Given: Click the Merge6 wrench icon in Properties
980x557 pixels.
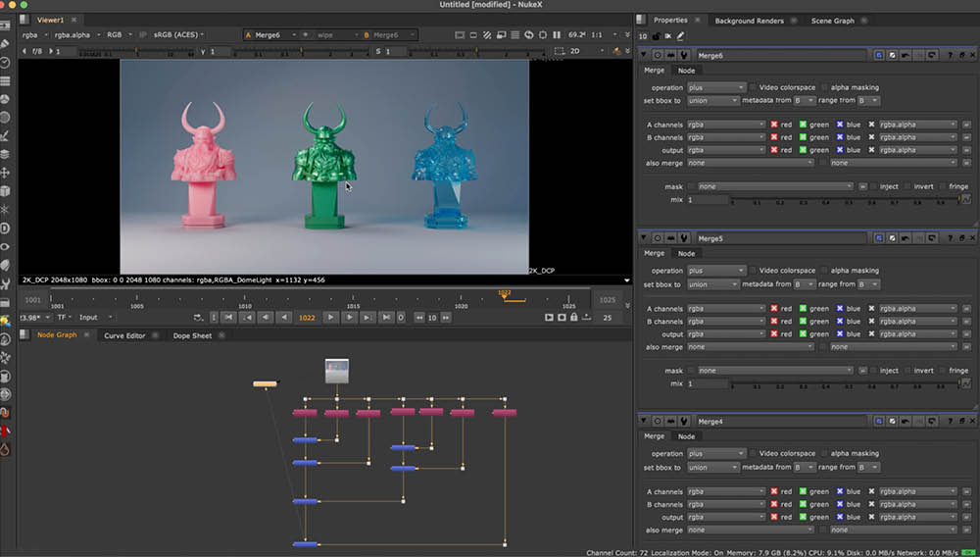Looking at the screenshot, I should click(684, 56).
